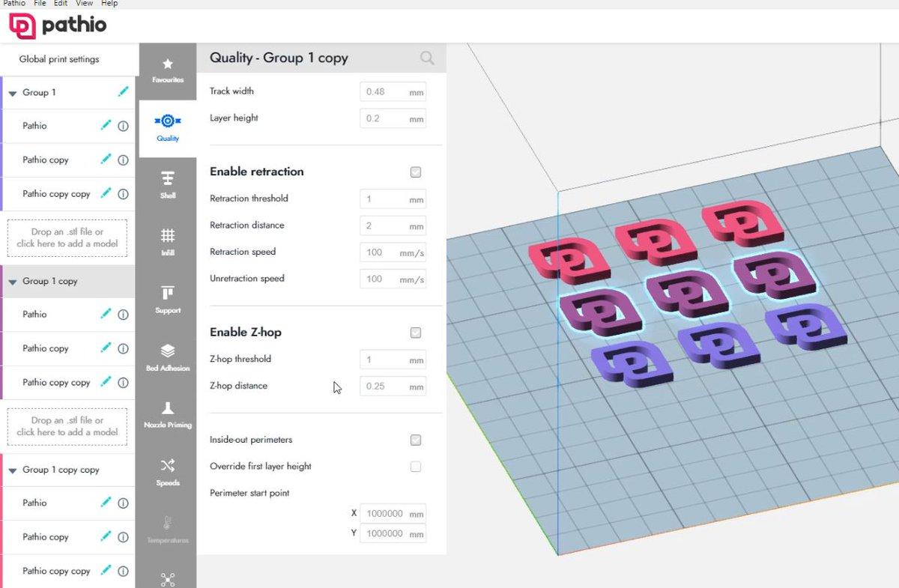Show info for Pathio in Group 1 copy copy
This screenshot has height=588, width=899.
coord(123,503)
